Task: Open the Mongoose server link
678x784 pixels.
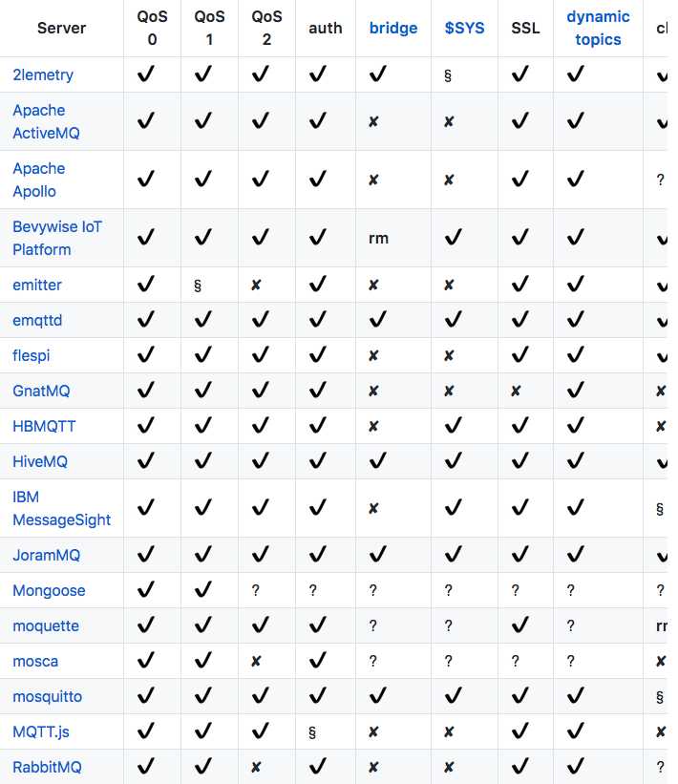Action: (49, 590)
